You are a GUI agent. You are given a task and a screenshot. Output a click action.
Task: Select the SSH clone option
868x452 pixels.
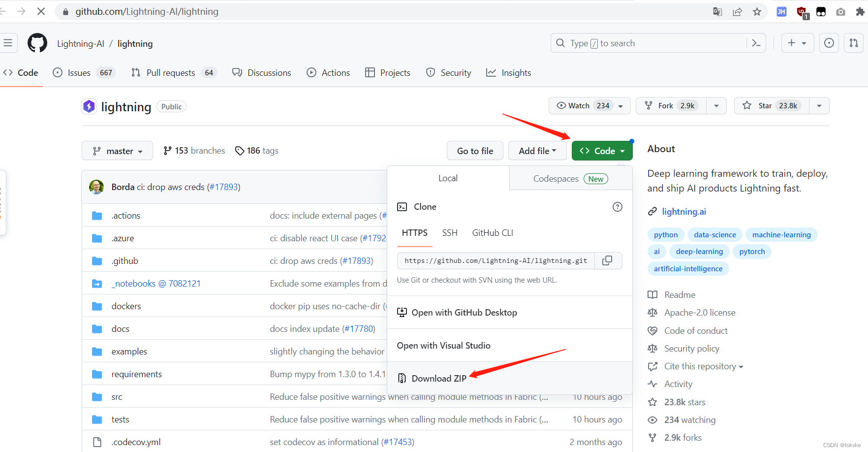[450, 233]
